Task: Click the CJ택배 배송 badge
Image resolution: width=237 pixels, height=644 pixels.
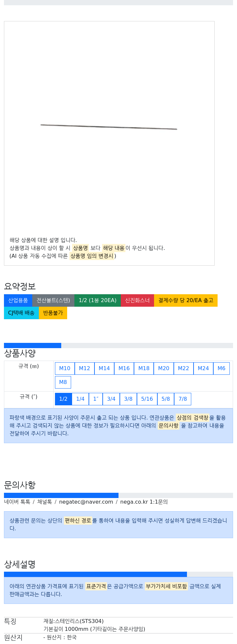Action: [21, 313]
